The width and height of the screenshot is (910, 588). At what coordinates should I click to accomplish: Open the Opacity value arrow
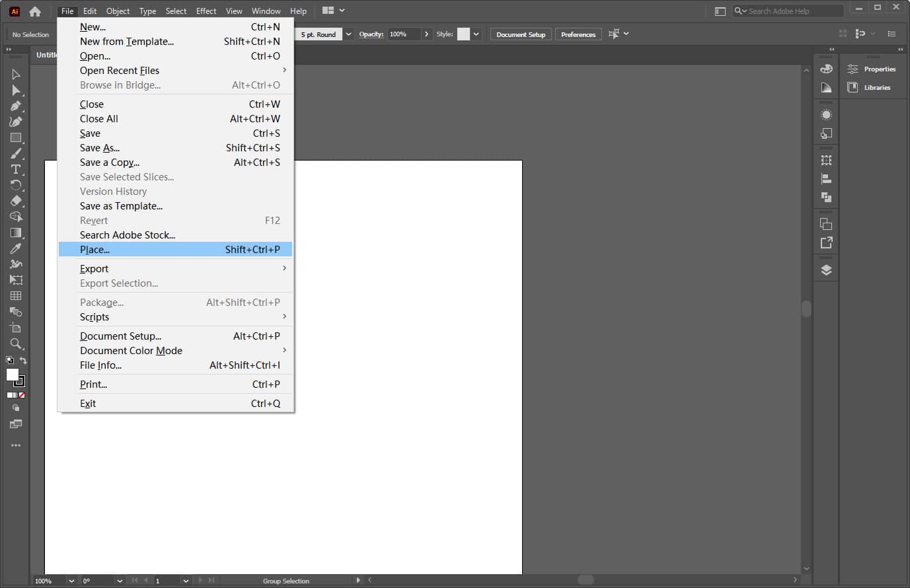pos(426,34)
